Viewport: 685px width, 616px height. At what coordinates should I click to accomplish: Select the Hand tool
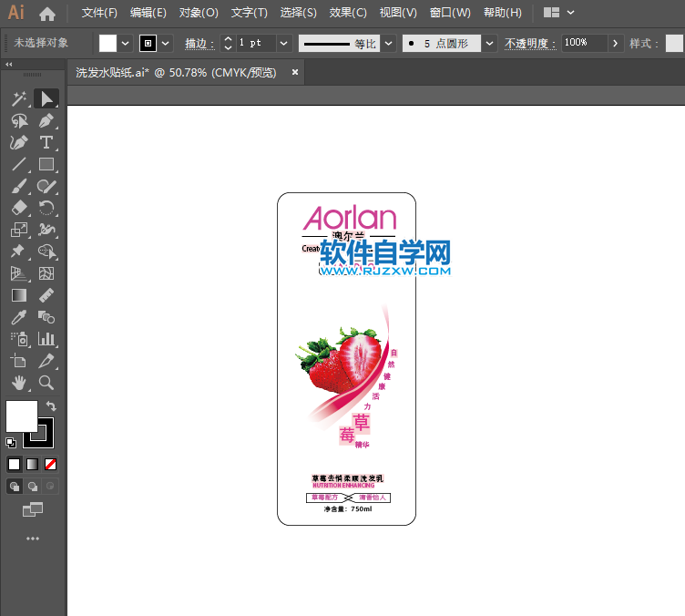tap(19, 383)
